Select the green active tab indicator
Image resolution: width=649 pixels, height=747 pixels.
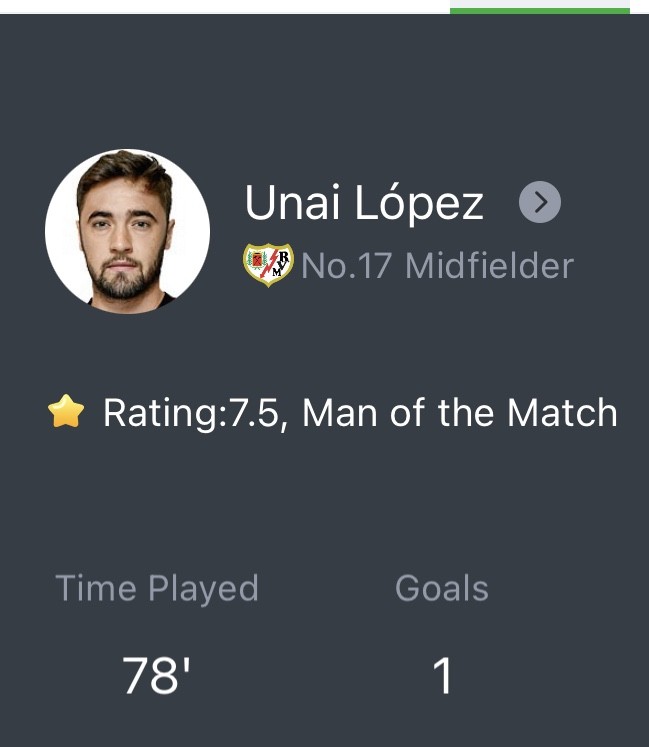[x=540, y=10]
